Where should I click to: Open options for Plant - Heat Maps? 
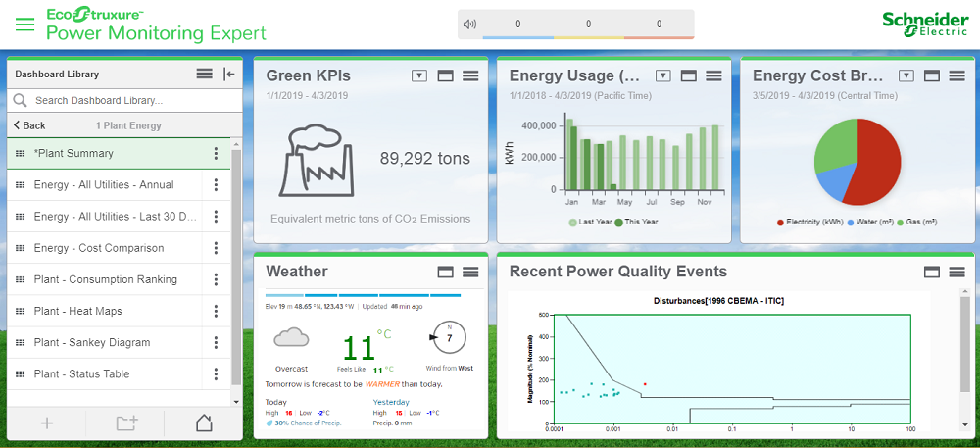click(x=216, y=311)
